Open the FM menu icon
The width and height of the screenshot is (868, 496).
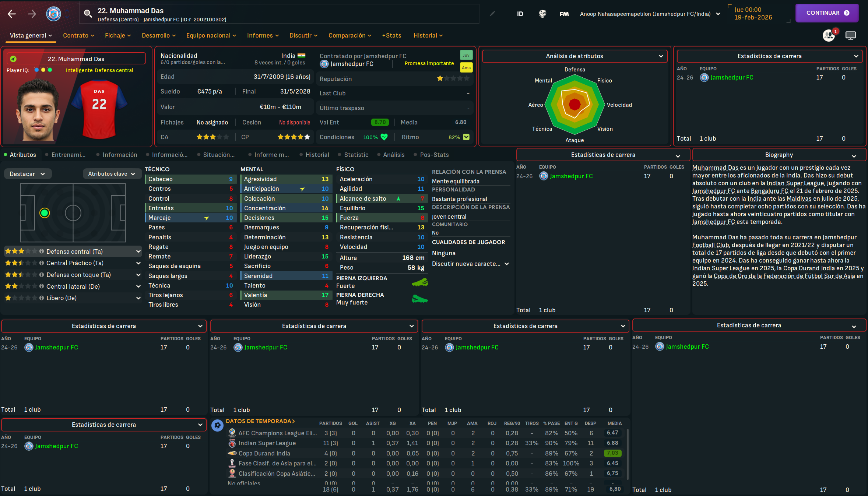(564, 14)
